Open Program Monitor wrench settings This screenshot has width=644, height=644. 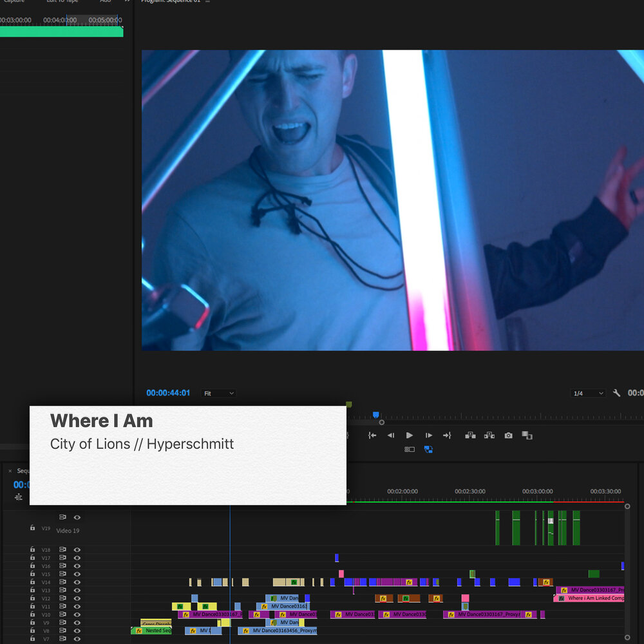pyautogui.click(x=616, y=393)
